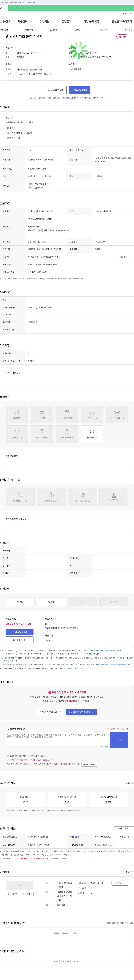Select the 자녀 학자금 지원 icon
Viewport: 134px width, 980px height.
(x=117, y=414)
